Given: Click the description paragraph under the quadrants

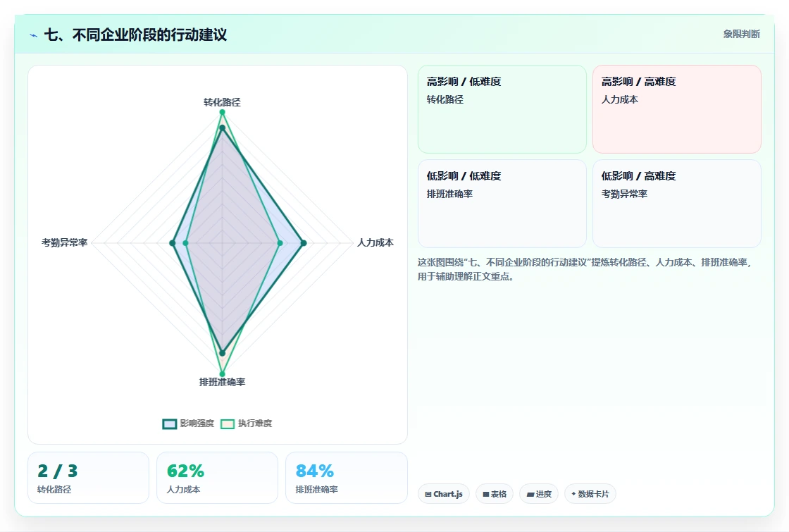Looking at the screenshot, I should [584, 269].
